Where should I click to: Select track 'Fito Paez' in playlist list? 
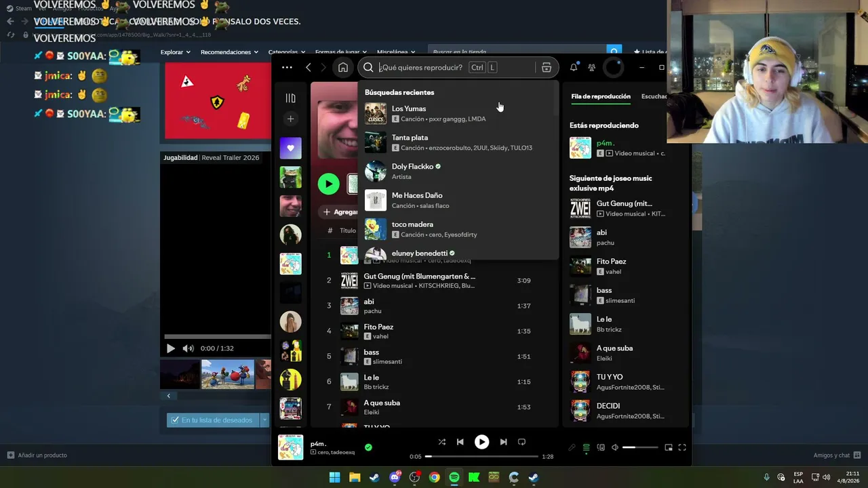[x=435, y=331]
